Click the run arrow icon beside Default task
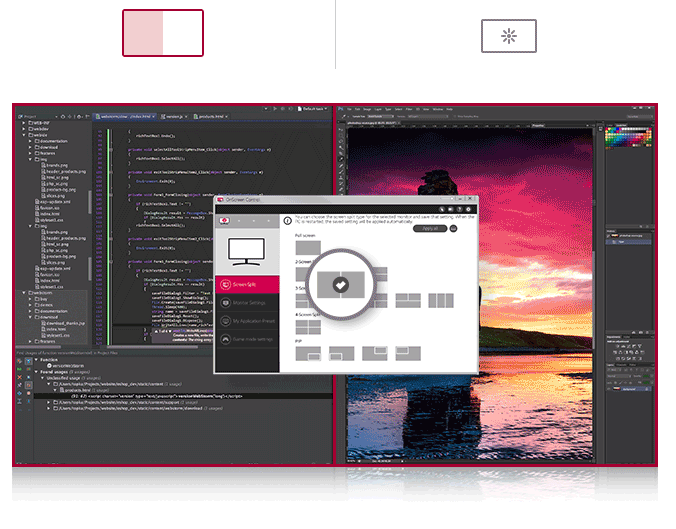 point(275,109)
